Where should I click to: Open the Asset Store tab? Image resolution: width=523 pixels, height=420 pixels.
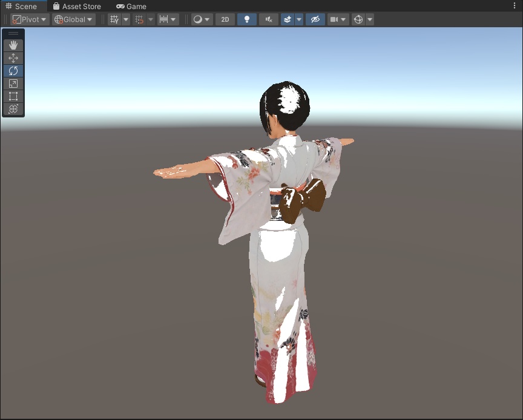[77, 6]
